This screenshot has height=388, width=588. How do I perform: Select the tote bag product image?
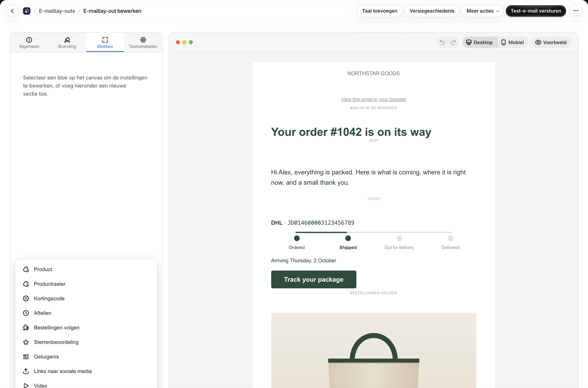[373, 350]
